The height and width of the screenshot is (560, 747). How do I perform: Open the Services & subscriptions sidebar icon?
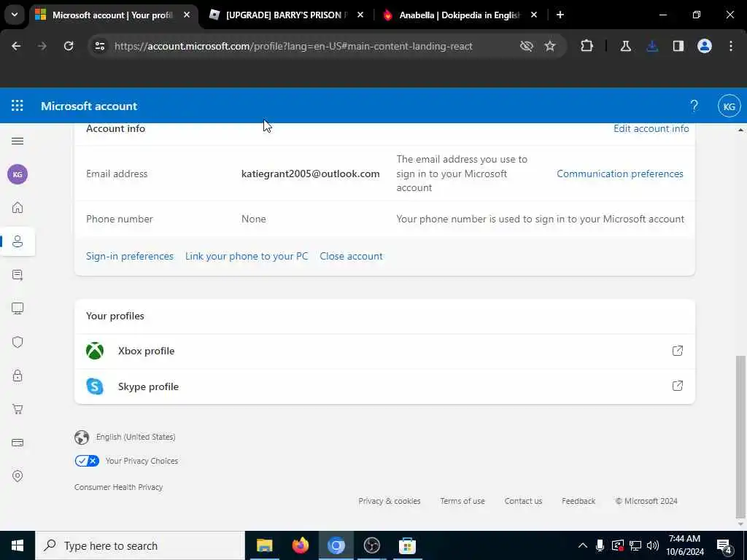click(18, 275)
